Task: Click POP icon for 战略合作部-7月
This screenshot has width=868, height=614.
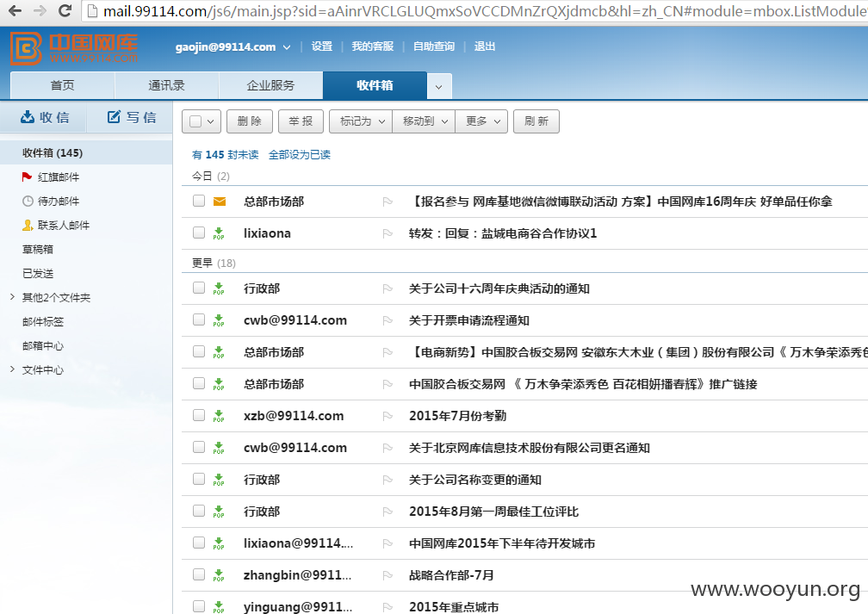Action: 219,575
